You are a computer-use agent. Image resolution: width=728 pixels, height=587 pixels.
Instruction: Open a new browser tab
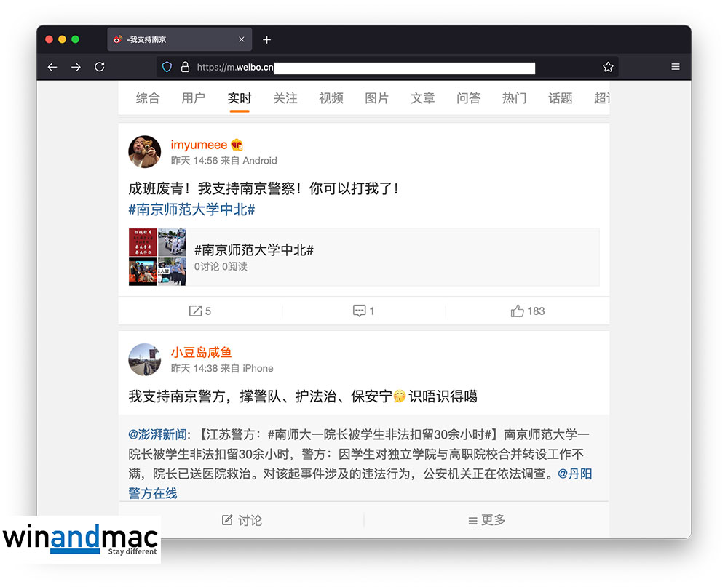pos(266,39)
